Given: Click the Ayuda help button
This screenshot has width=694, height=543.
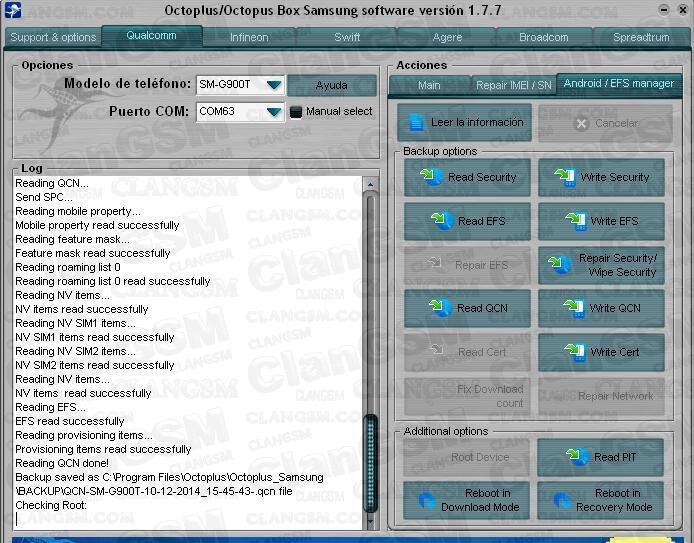Looking at the screenshot, I should coord(332,85).
